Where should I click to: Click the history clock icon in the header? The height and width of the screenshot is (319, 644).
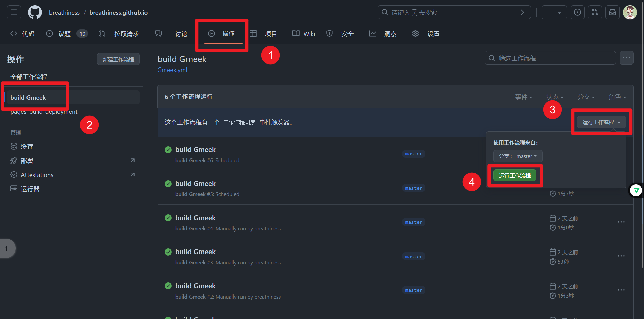click(x=577, y=12)
